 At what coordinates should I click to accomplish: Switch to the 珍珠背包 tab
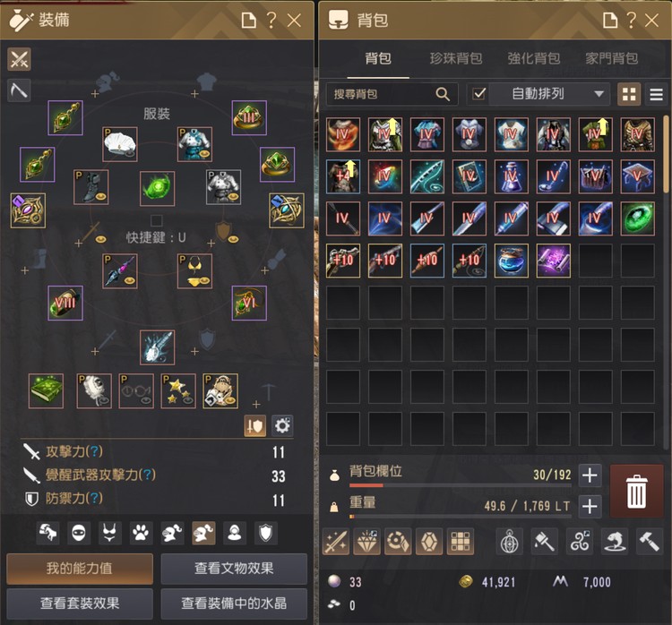coord(455,58)
